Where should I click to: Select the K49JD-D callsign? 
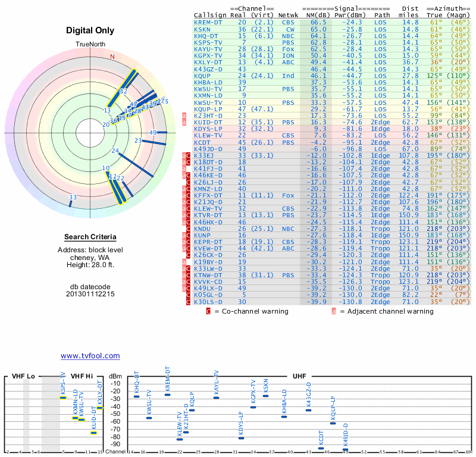(208, 149)
